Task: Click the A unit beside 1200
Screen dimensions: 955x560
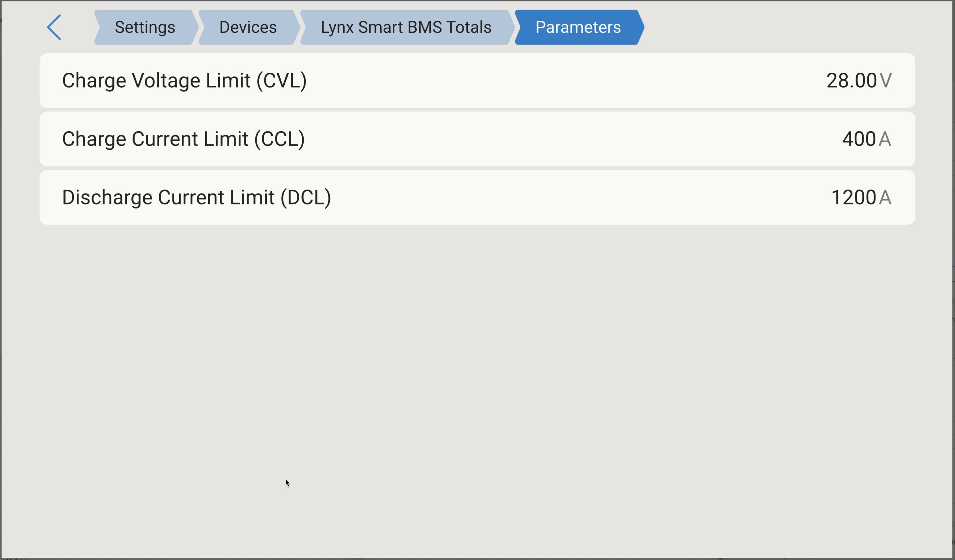Action: pyautogui.click(x=885, y=198)
